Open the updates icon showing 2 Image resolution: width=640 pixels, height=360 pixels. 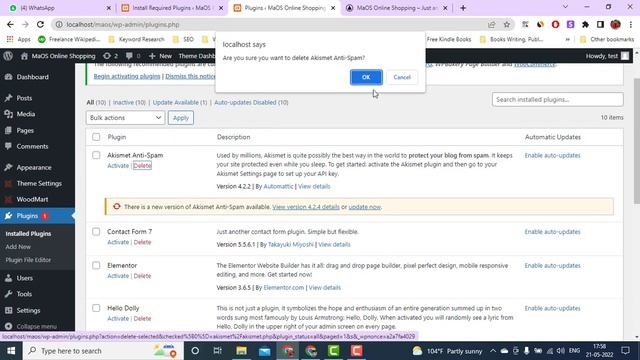pyautogui.click(x=110, y=56)
